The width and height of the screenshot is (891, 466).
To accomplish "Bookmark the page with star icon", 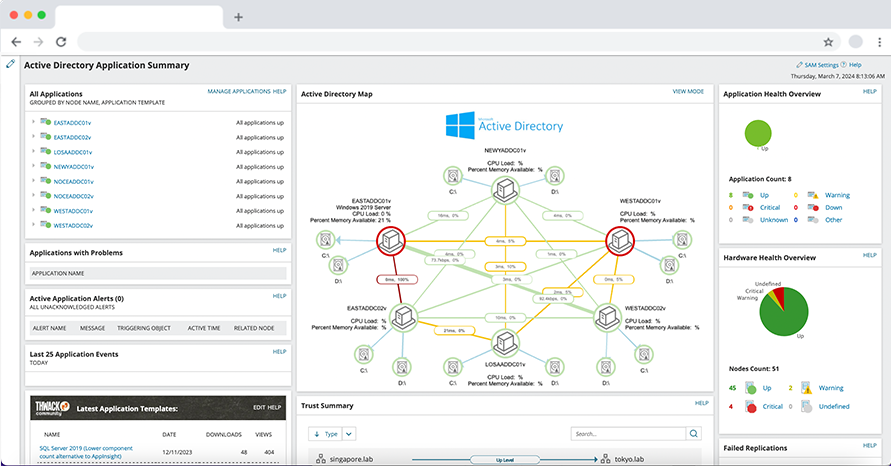I will (x=828, y=41).
